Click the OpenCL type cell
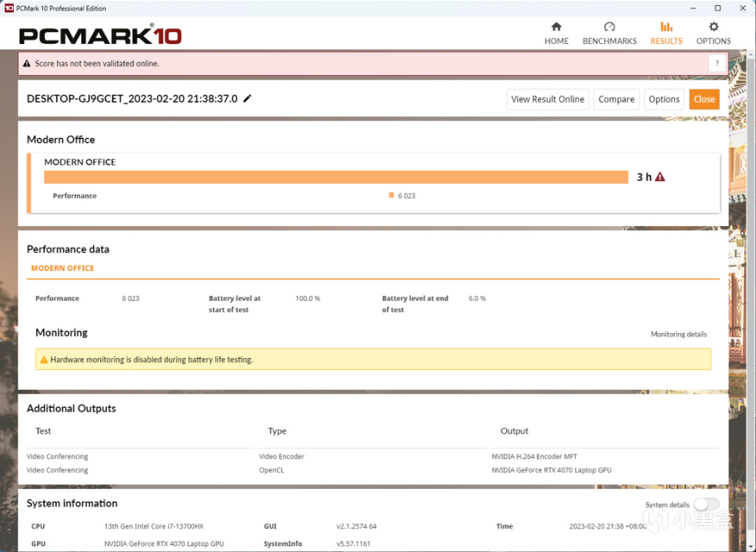Viewport: 756px width, 552px height. (272, 470)
